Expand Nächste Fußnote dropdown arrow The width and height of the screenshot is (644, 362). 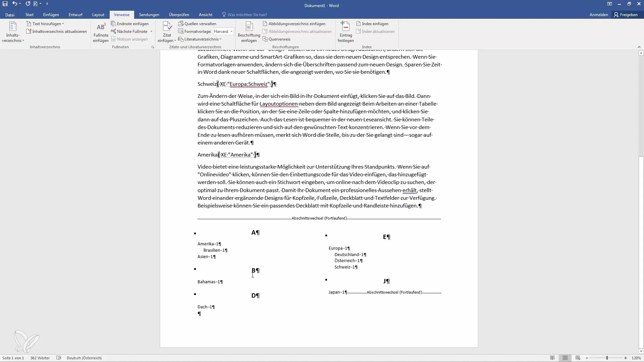pos(151,32)
